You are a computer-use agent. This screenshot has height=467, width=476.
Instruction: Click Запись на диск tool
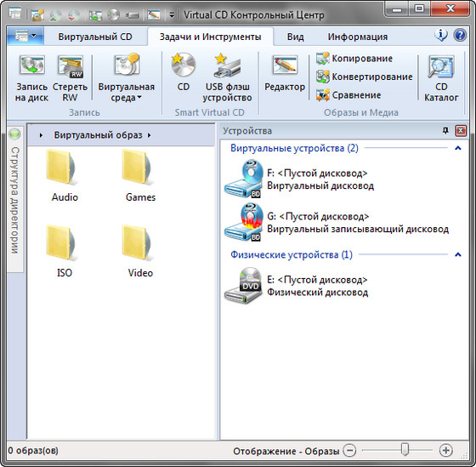[x=32, y=77]
